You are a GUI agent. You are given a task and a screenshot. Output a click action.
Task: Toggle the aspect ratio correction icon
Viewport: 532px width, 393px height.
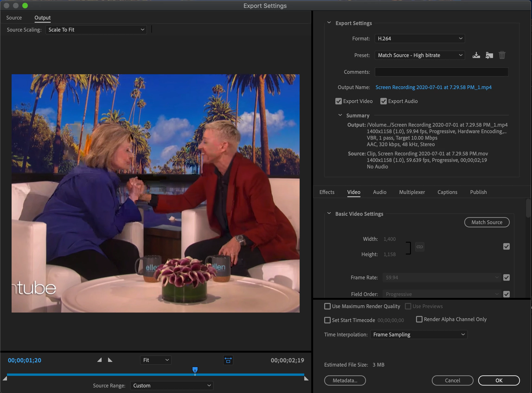228,360
